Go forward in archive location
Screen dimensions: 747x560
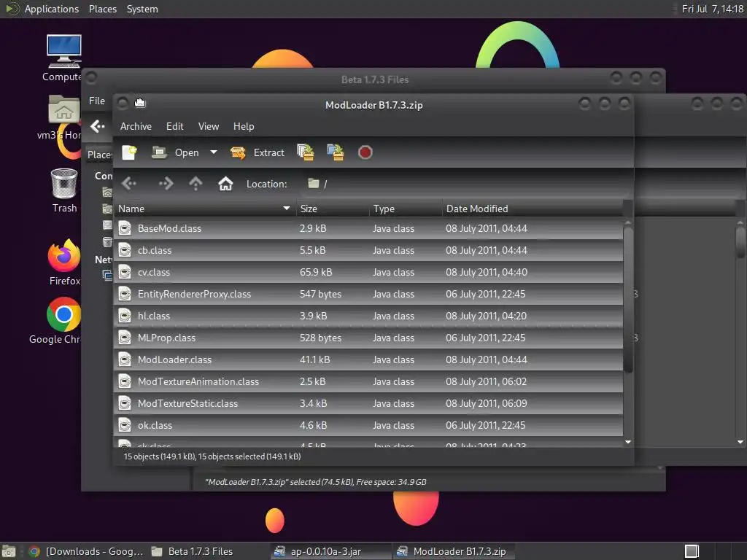(x=166, y=183)
